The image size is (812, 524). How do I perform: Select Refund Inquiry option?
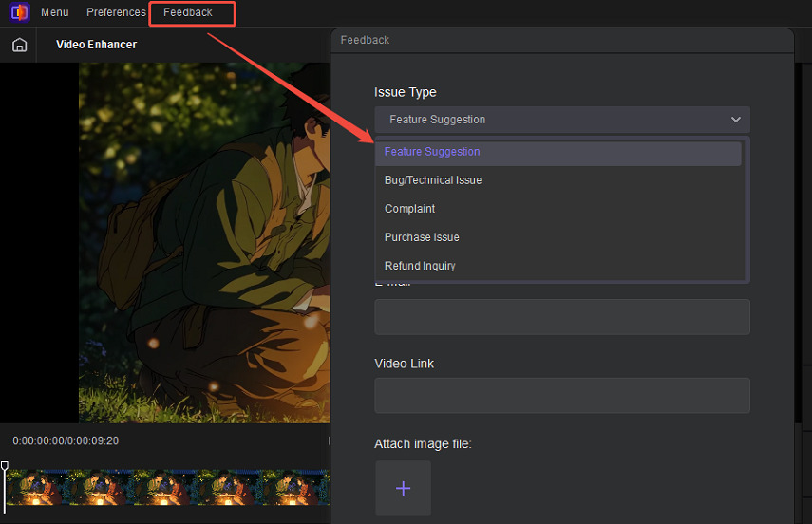558,266
